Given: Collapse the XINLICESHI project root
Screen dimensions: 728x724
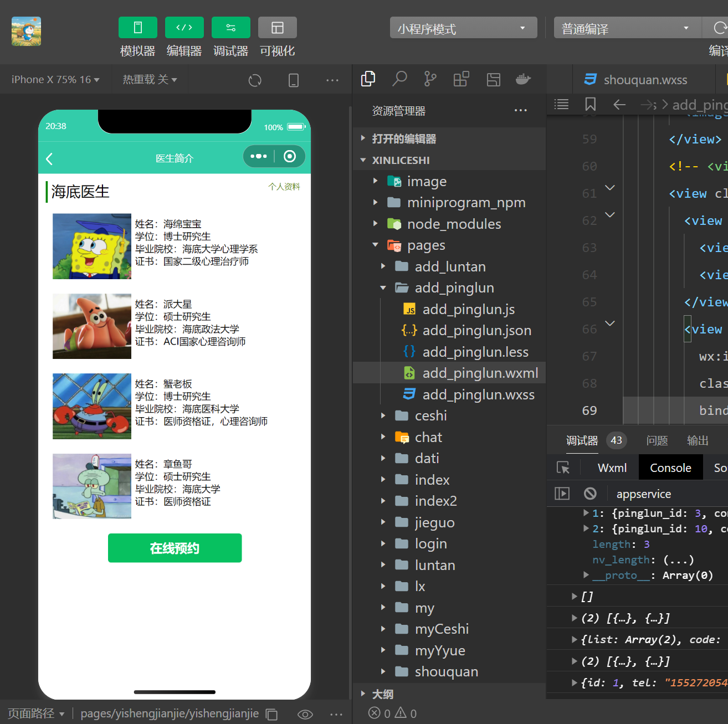Looking at the screenshot, I should 449,160.
